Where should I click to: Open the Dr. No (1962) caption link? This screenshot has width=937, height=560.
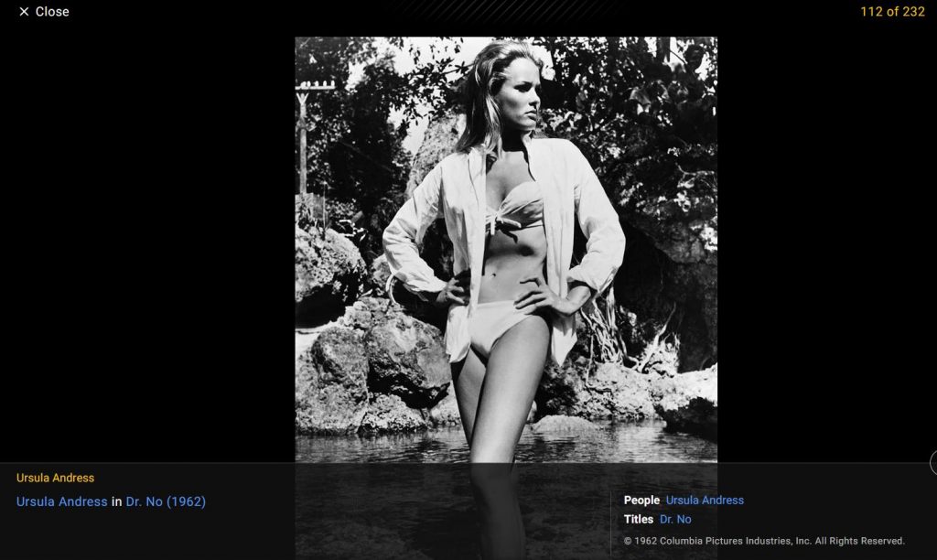pyautogui.click(x=166, y=501)
